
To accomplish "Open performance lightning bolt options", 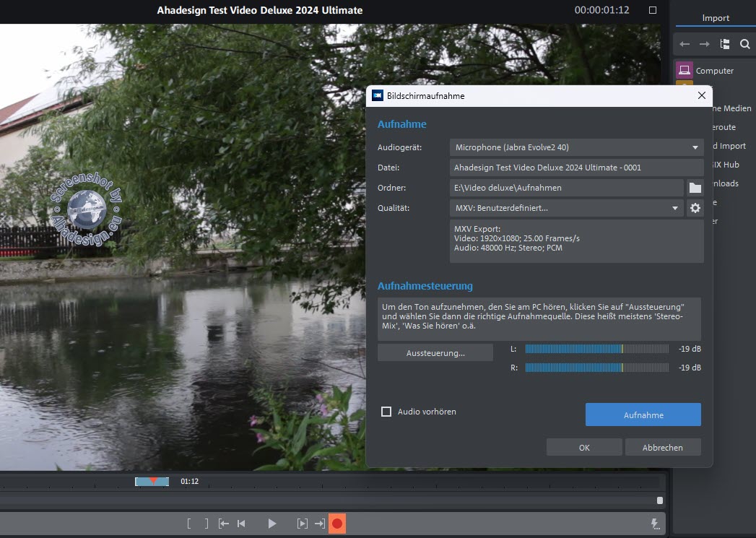I will 655,524.
